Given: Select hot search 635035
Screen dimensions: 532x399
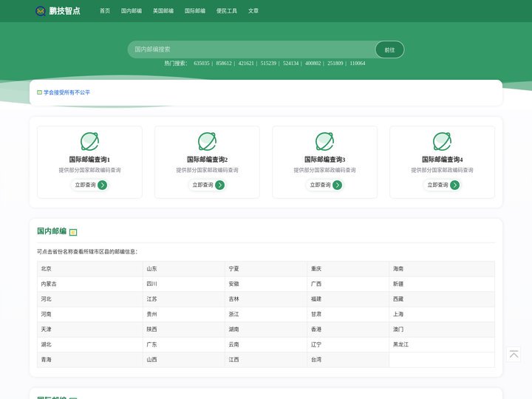Looking at the screenshot, I should 202,63.
